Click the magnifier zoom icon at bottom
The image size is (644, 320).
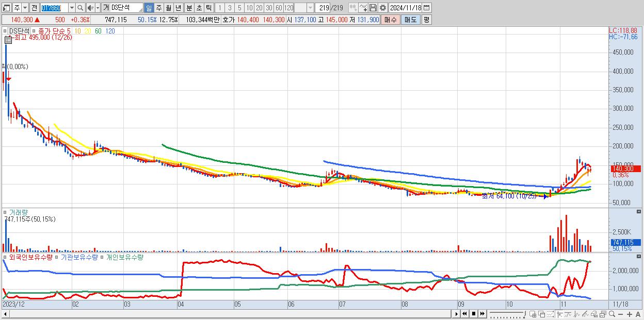pos(611,314)
